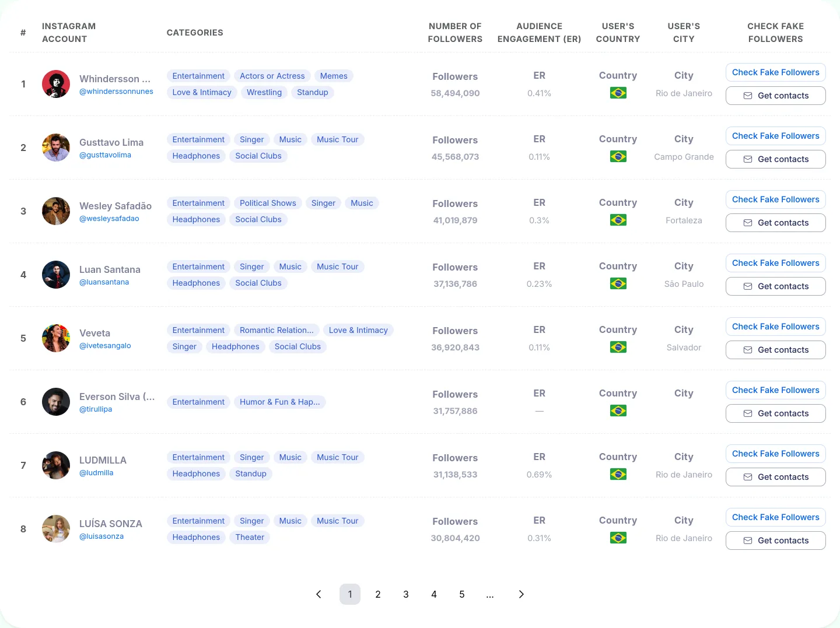Click Brazil flag in Gusttavo Lima's row
The height and width of the screenshot is (628, 840).
(618, 156)
